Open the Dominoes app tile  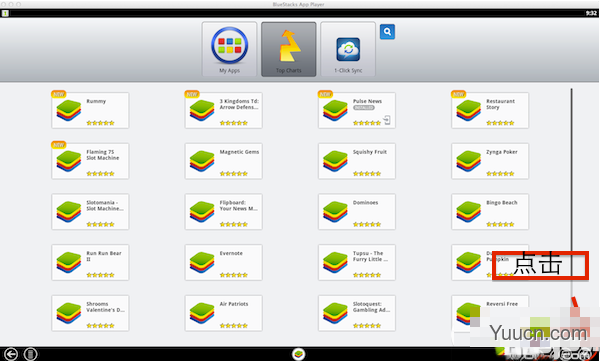[357, 212]
